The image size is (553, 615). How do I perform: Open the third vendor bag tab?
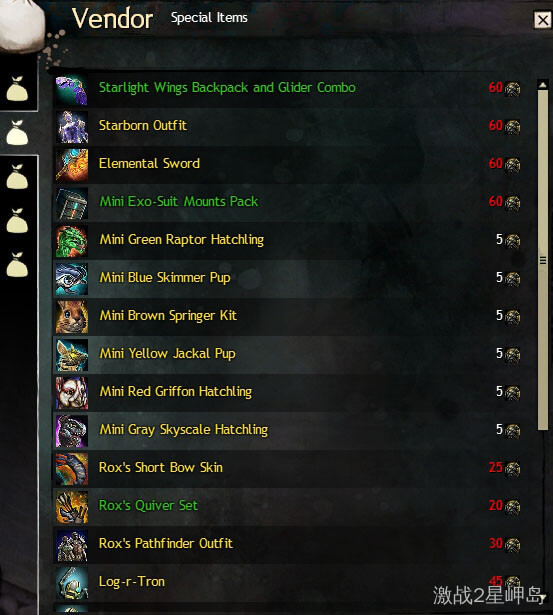(x=17, y=176)
